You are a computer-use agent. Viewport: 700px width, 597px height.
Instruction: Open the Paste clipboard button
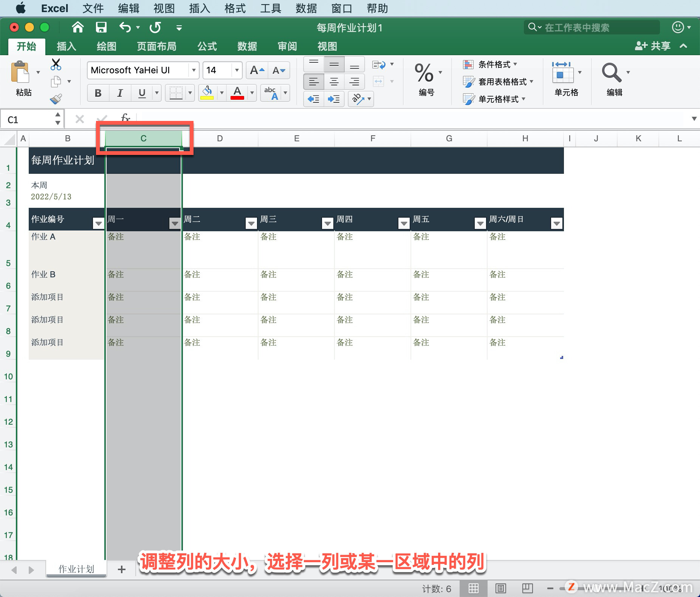tap(20, 72)
